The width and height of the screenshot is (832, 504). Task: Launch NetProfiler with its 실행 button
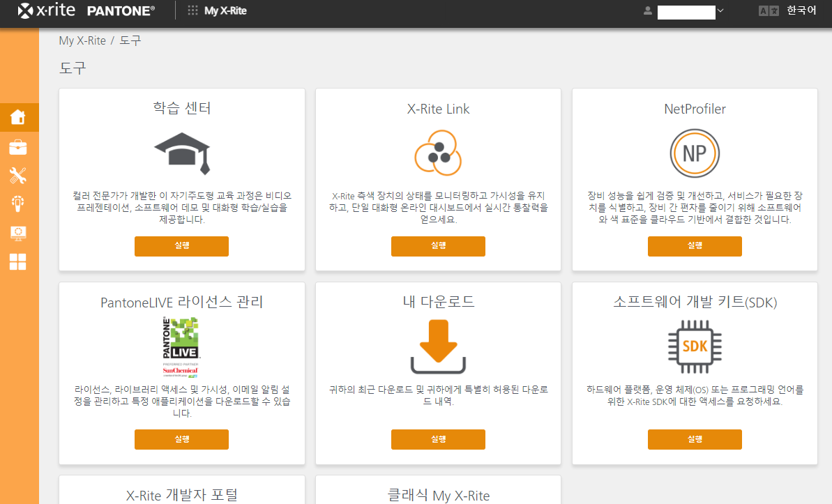click(695, 246)
